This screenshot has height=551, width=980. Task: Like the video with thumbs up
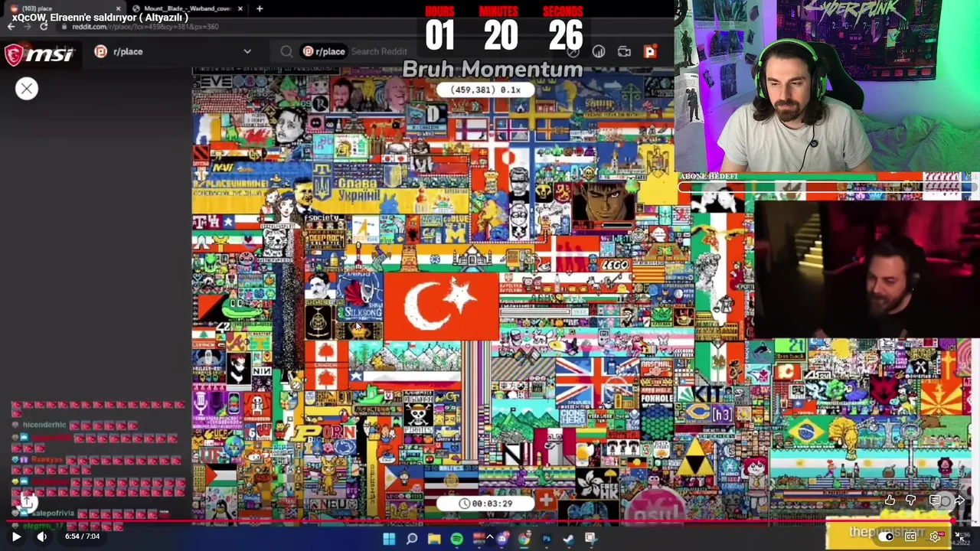[x=890, y=500]
